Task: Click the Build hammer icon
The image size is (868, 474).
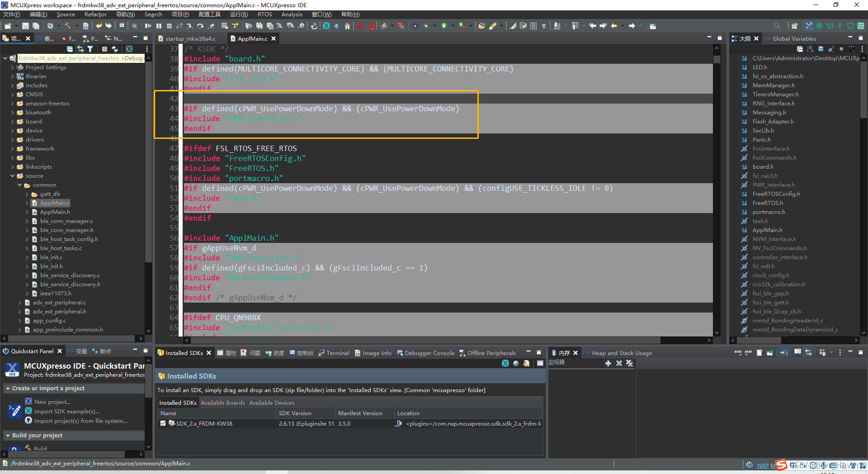Action: pos(68,26)
